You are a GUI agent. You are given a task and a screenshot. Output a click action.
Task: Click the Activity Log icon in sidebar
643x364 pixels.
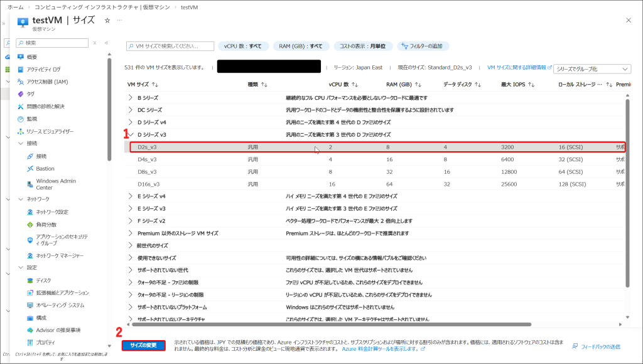22,69
